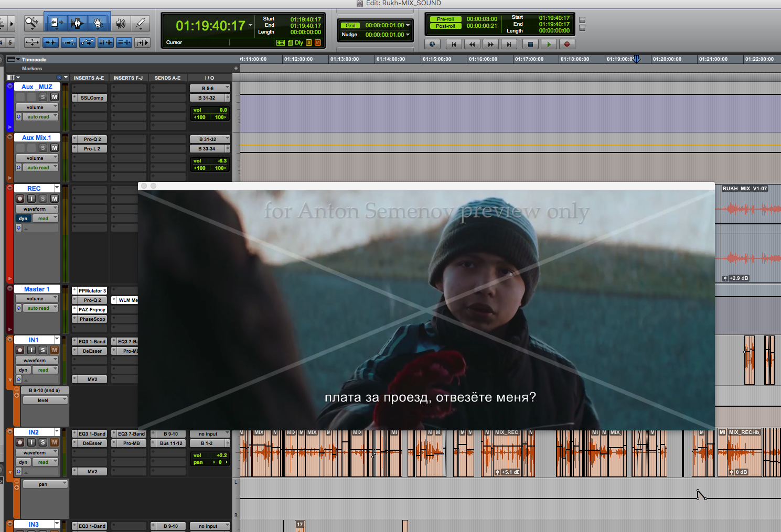
Task: Open REC track waveform view selector
Action: click(x=37, y=209)
